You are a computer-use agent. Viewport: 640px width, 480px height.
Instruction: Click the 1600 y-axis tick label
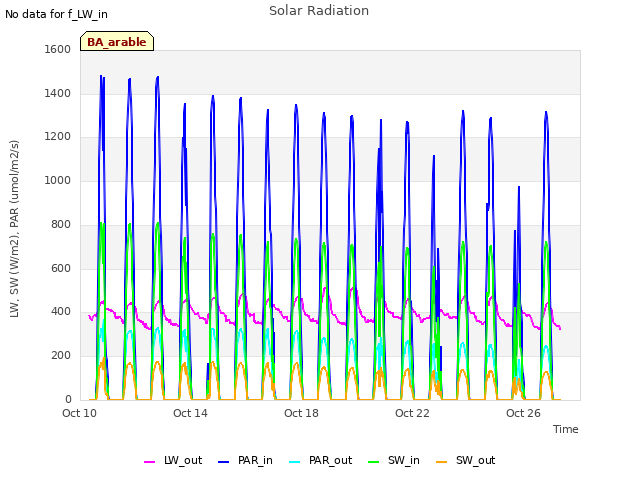coord(58,49)
